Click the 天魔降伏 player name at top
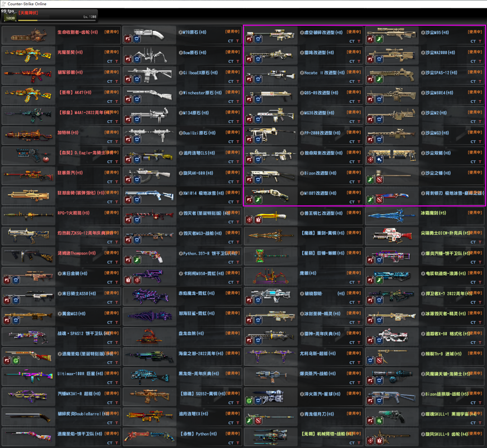487x448 pixels. coord(28,13)
